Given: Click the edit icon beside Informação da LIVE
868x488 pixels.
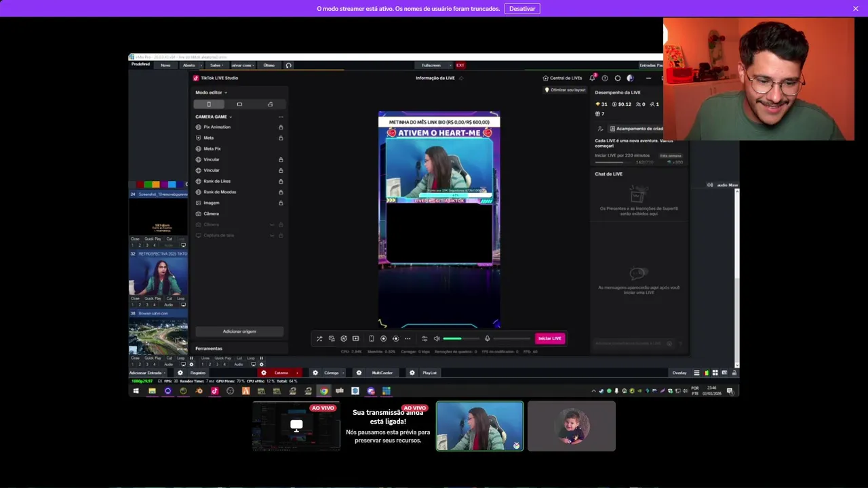Looking at the screenshot, I should coord(461,78).
